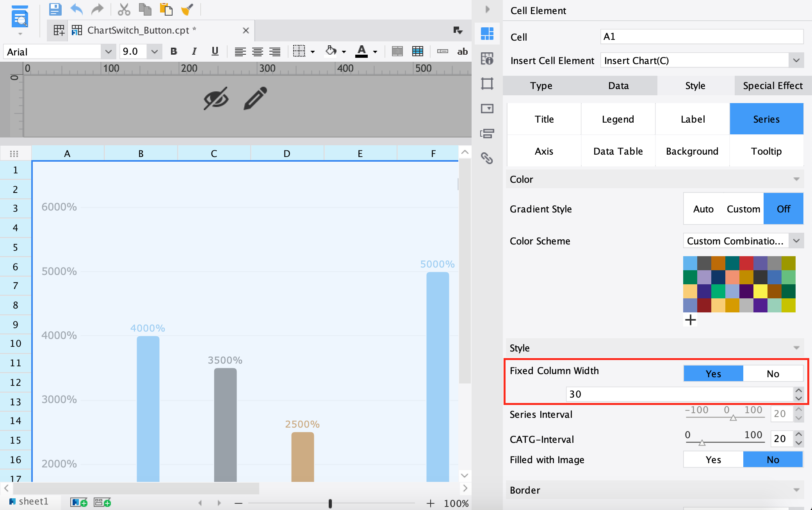The height and width of the screenshot is (510, 812).
Task: Click the Format painter brush icon
Action: [x=187, y=9]
